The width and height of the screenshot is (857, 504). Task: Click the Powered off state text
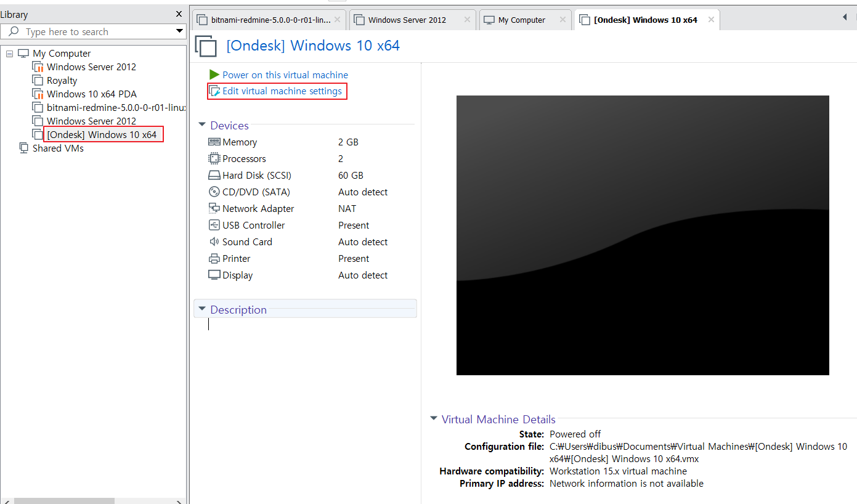pos(575,434)
